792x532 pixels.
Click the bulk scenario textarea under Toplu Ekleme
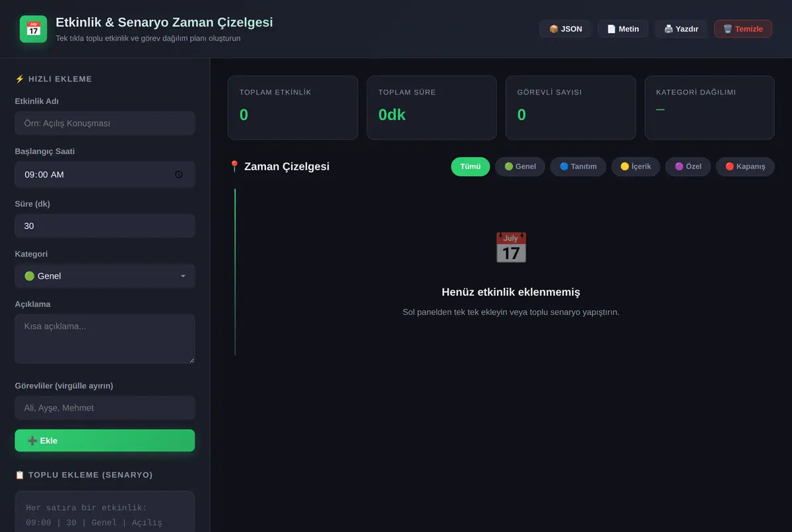105,512
